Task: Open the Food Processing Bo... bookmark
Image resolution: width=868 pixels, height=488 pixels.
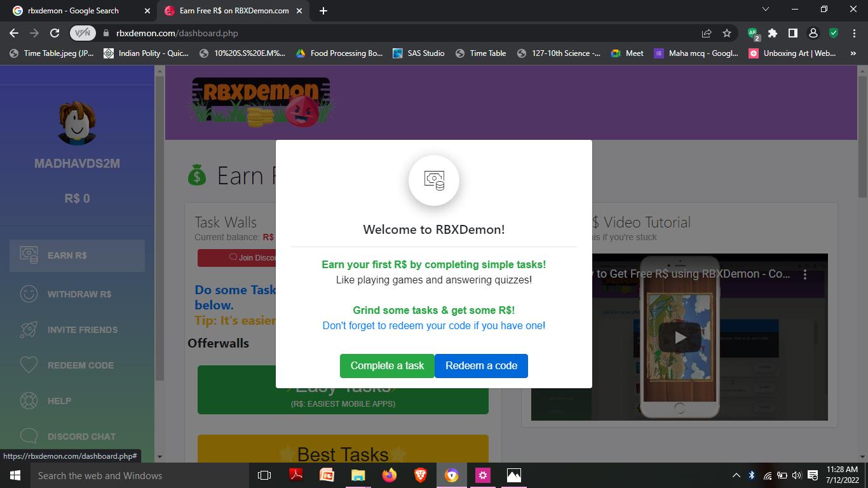Action: [x=339, y=53]
